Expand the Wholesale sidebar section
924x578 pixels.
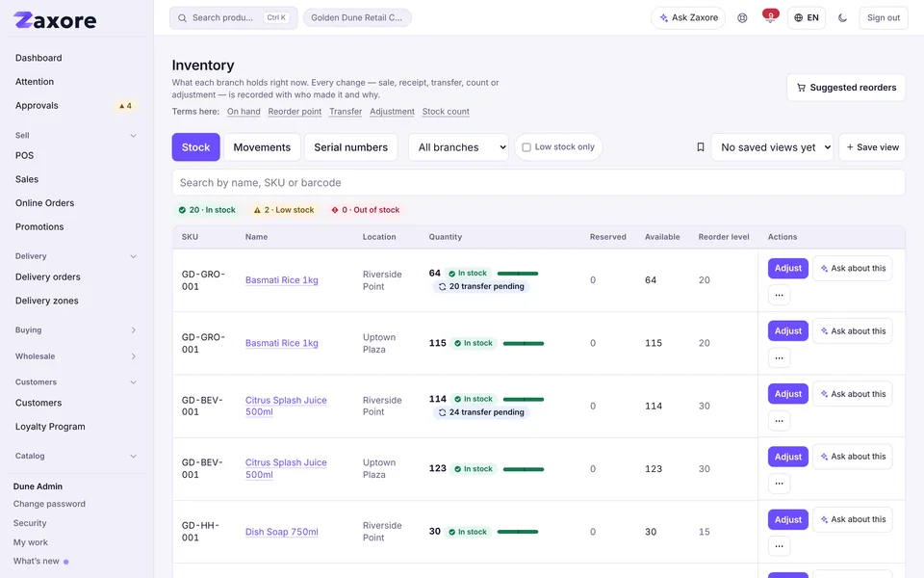click(75, 356)
